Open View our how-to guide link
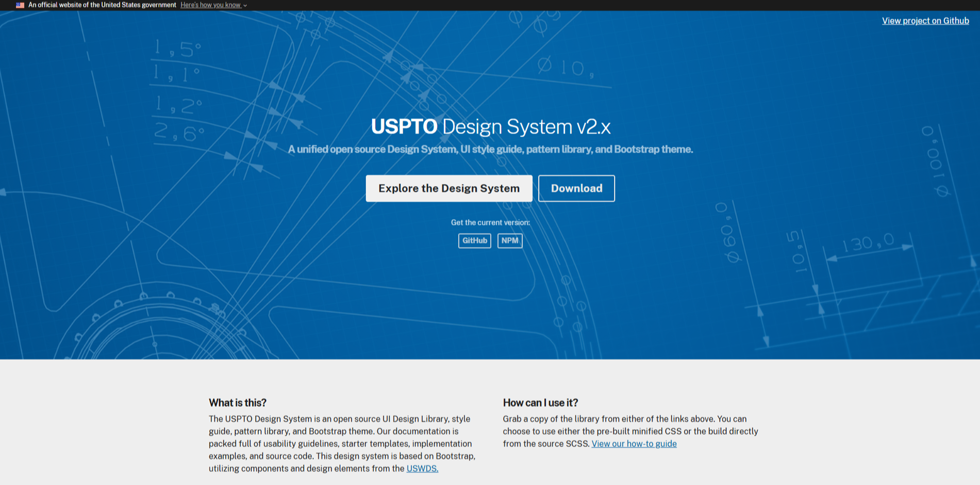 click(x=634, y=444)
